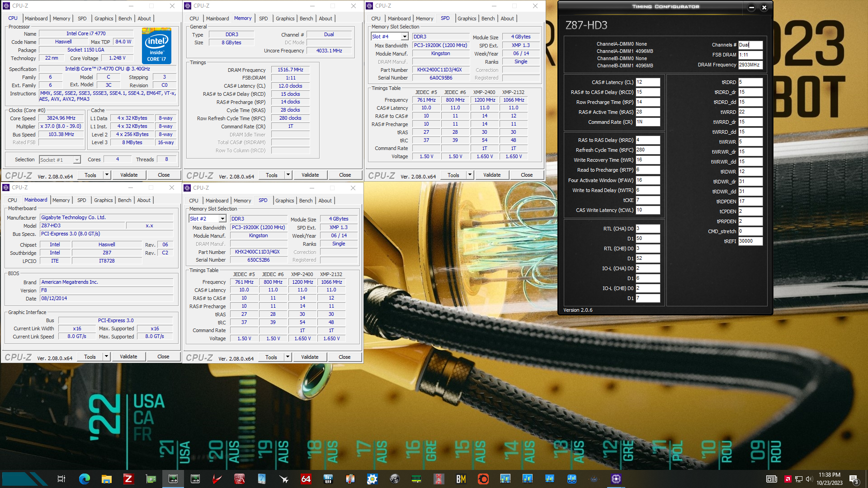Click serial number '650C52B6' in Slot #2 window
Screen dimensions: 868x488
point(258,260)
